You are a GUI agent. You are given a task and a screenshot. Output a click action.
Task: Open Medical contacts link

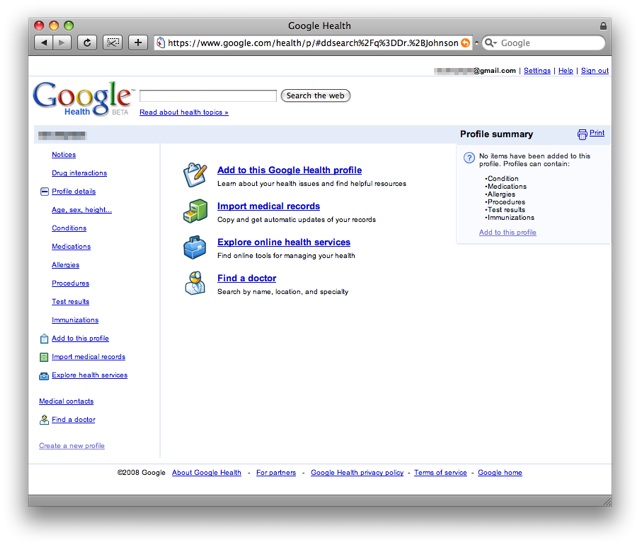[66, 401]
